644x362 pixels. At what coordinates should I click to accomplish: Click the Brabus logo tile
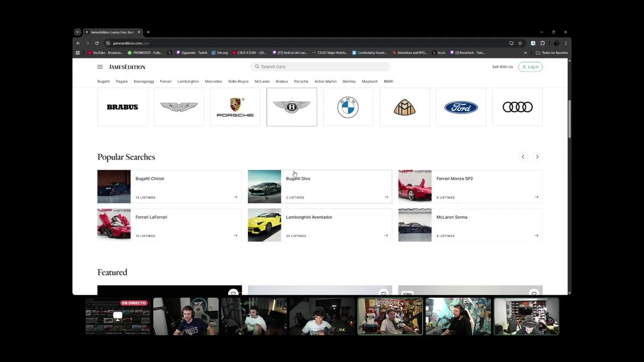122,107
